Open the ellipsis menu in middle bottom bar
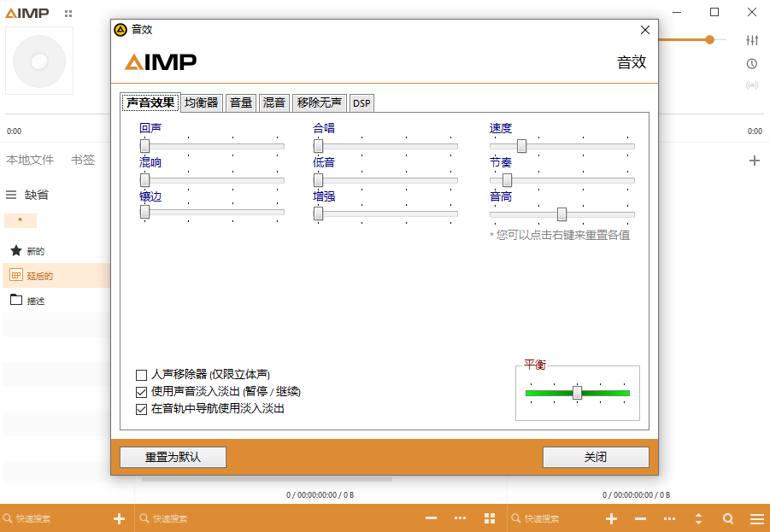Image resolution: width=770 pixels, height=532 pixels. (460, 518)
